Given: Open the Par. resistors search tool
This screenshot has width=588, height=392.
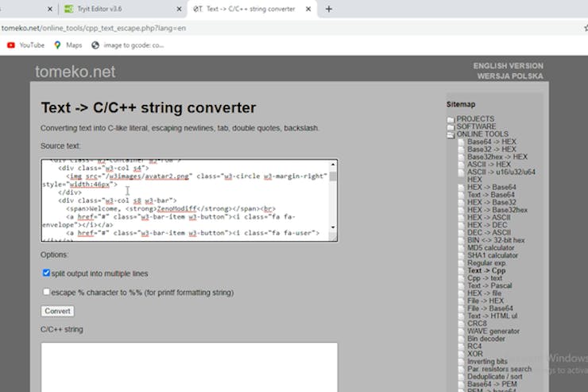Looking at the screenshot, I should point(499,369).
